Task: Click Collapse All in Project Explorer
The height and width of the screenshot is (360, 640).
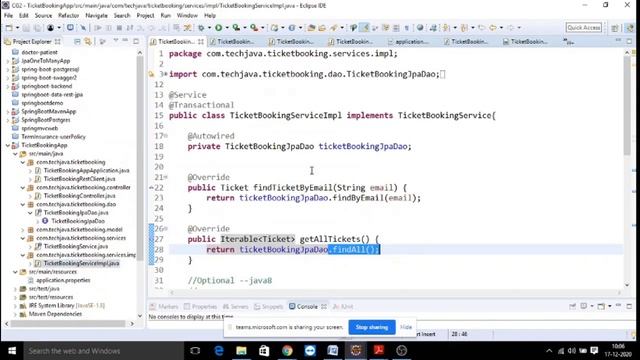Action: 77,41
